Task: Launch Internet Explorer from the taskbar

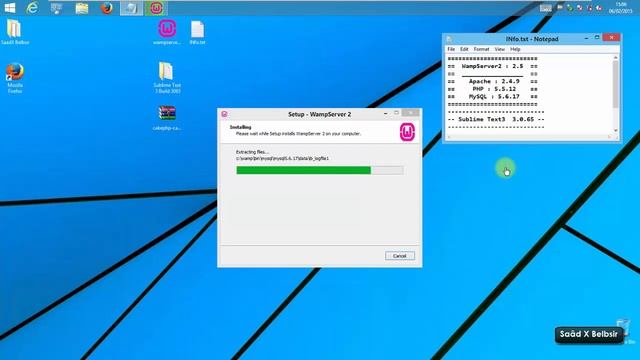Action: (32, 8)
